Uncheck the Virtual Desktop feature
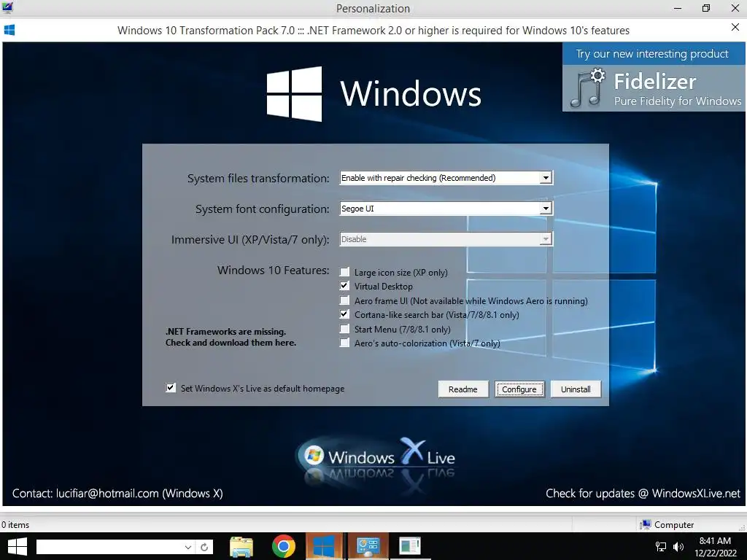This screenshot has width=747, height=560. tap(344, 286)
